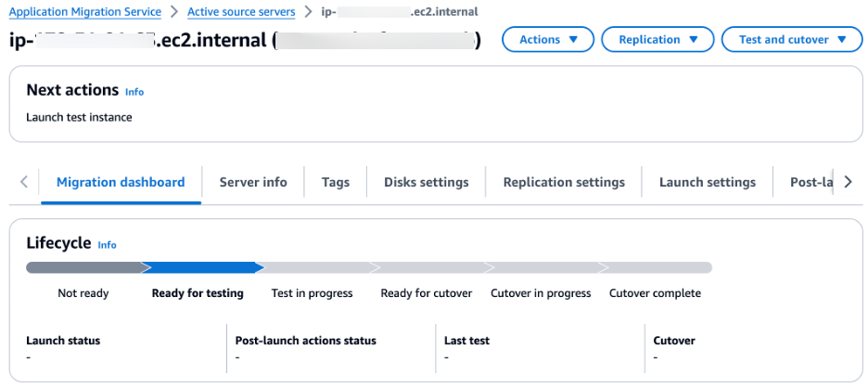Image resolution: width=868 pixels, height=388 pixels.
Task: Open Active source servers breadcrumb link
Action: pos(241,12)
